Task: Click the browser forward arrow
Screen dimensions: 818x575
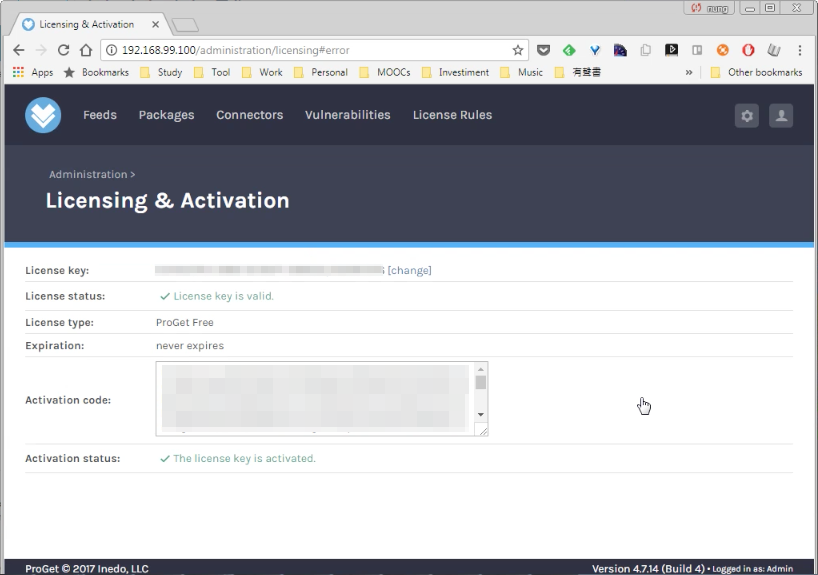Action: pos(41,50)
